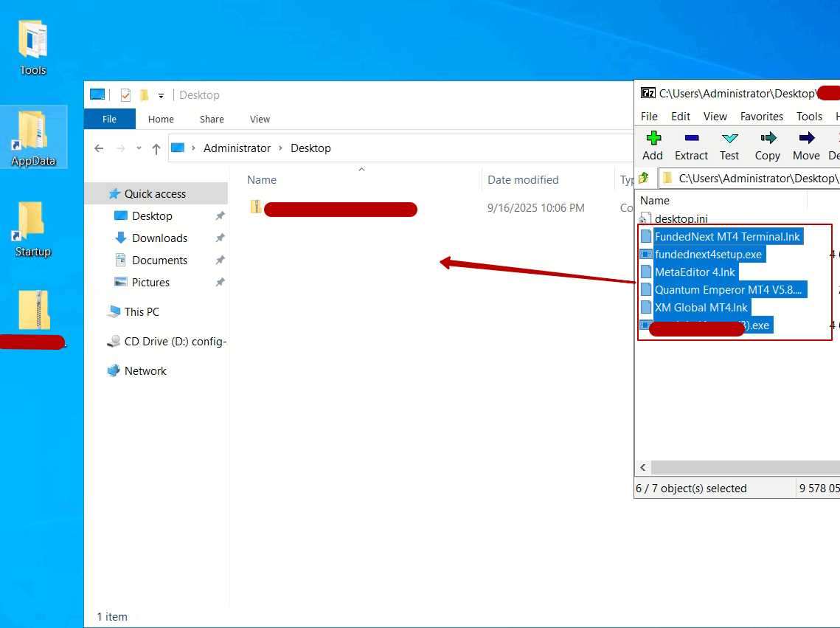Switch to the View ribbon tab
The height and width of the screenshot is (628, 840).
pyautogui.click(x=260, y=119)
